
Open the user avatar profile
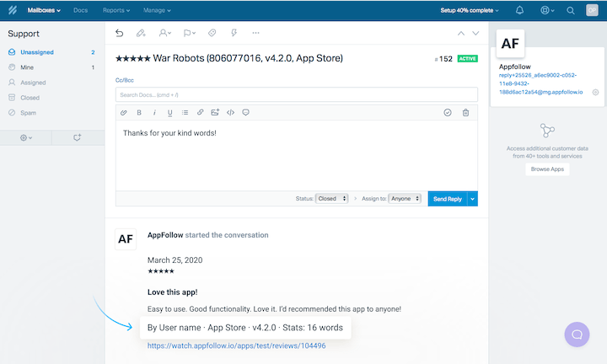(592, 10)
